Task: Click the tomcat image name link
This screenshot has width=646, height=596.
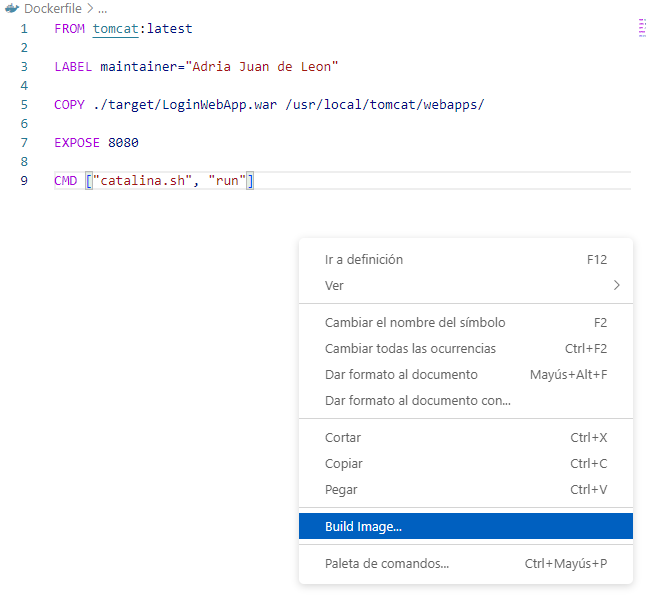Action: (x=115, y=29)
